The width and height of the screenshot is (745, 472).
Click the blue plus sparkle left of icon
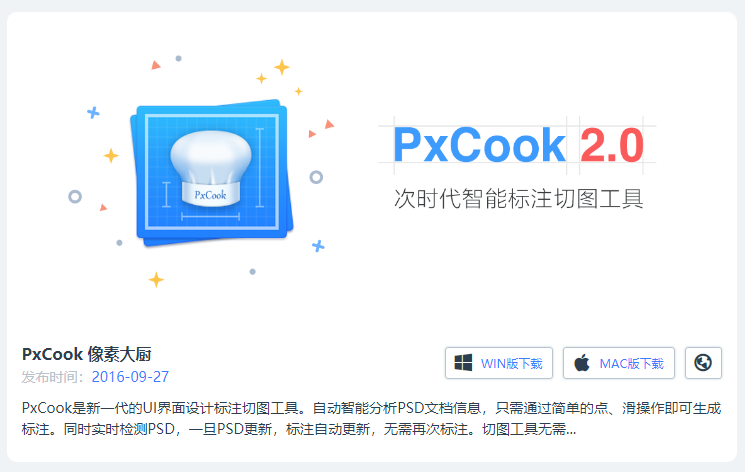pos(93,113)
